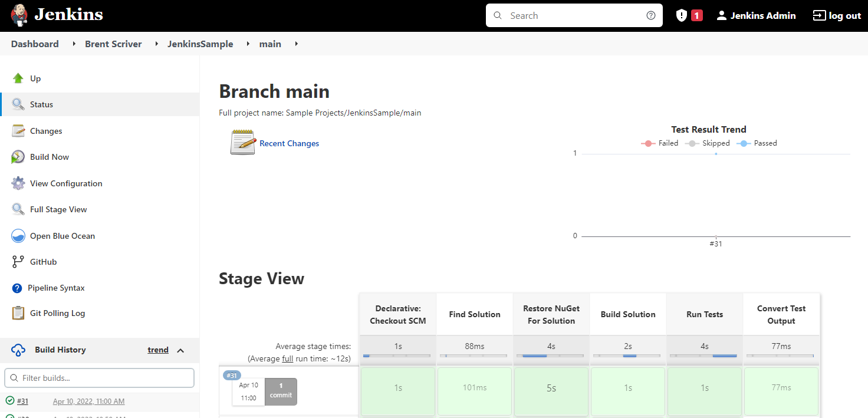Click the Run Tests average time bar
Viewport: 868px width, 418px height.
point(703,356)
